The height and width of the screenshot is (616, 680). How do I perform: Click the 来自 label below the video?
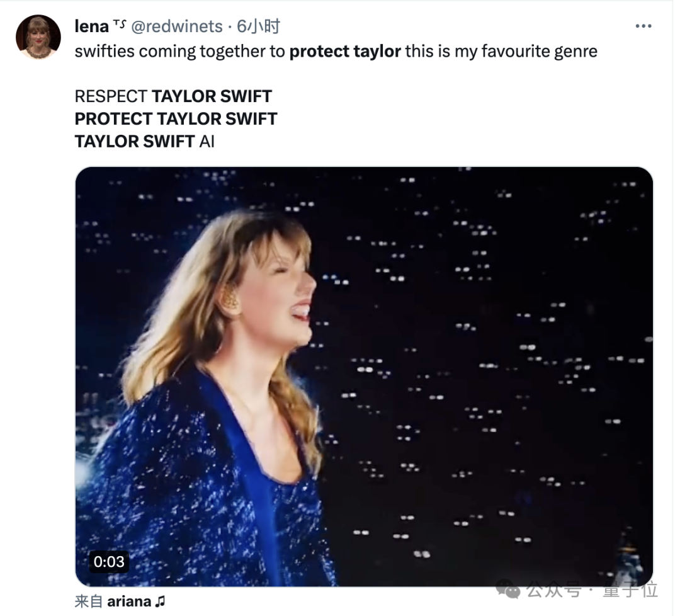[89, 602]
